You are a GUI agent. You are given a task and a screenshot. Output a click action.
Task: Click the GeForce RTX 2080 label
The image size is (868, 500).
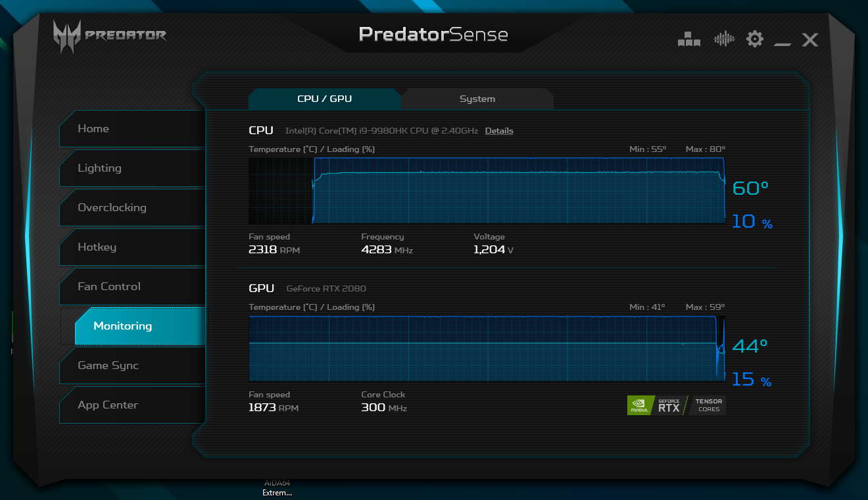click(326, 289)
